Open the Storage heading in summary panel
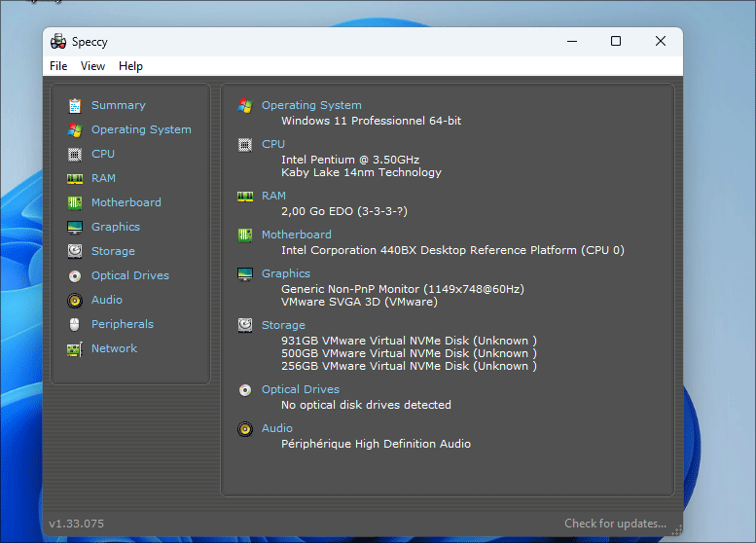Screen dimensions: 756x543 (283, 325)
